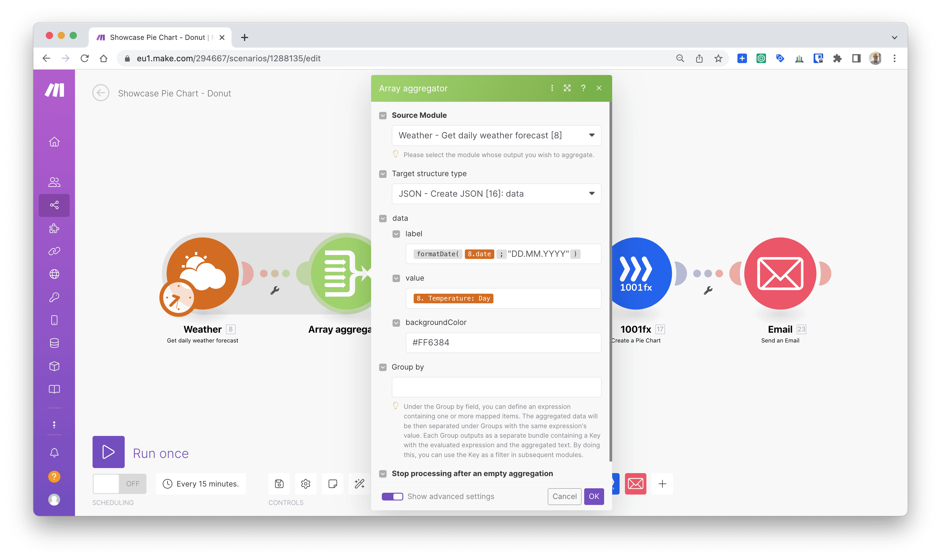This screenshot has height=560, width=941.
Task: Open the Source Module dropdown
Action: click(x=496, y=135)
